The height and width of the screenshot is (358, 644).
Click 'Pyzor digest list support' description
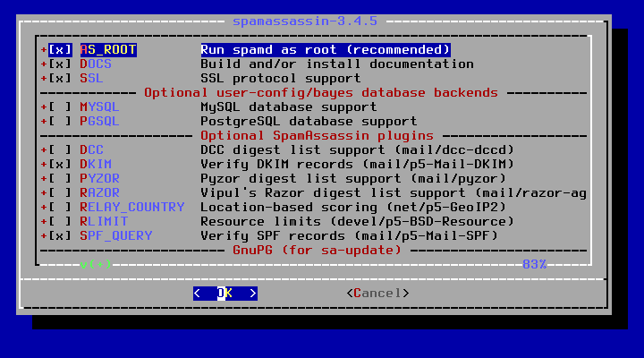(x=353, y=178)
